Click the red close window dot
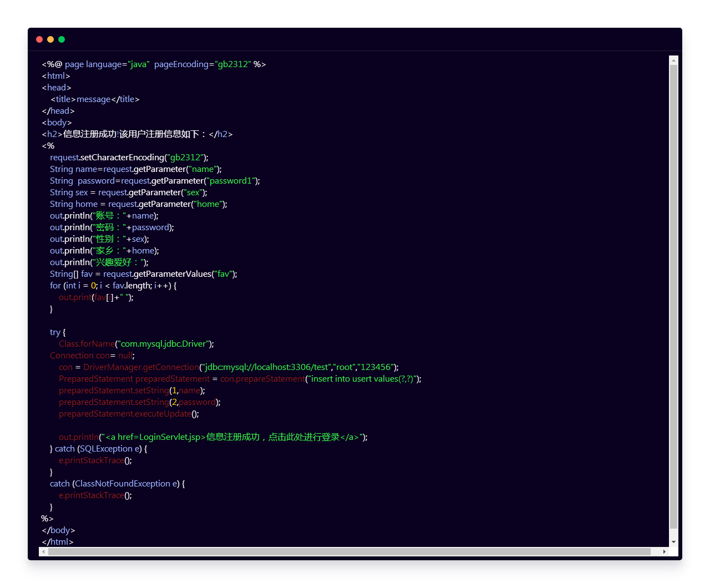The image size is (710, 588). 39,39
